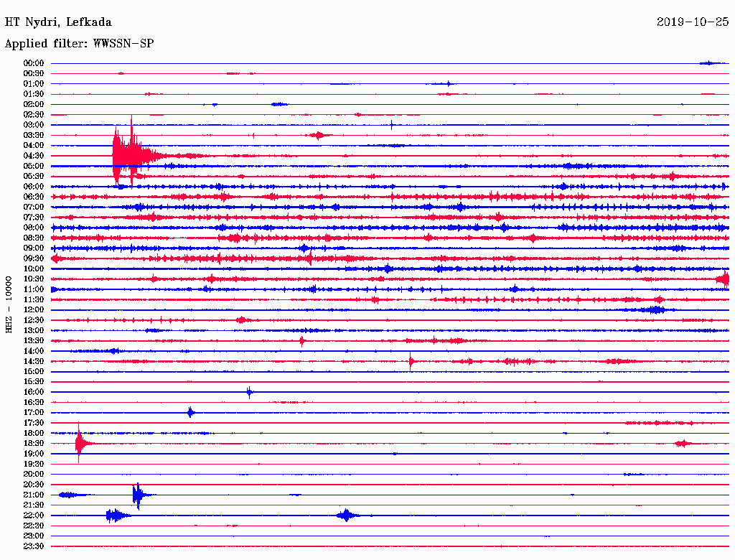This screenshot has height=560, width=735.
Task: Click the 16:00 time label
Action: click(x=33, y=392)
